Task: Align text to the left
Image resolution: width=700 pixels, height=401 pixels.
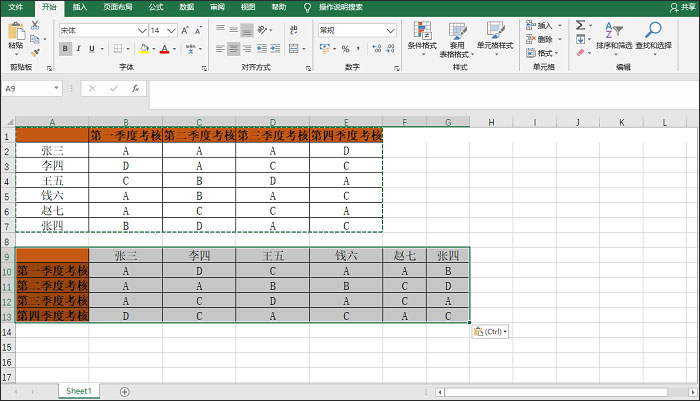Action: pos(220,48)
